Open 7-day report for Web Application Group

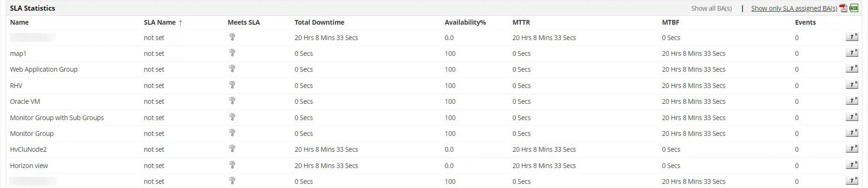pos(852,69)
